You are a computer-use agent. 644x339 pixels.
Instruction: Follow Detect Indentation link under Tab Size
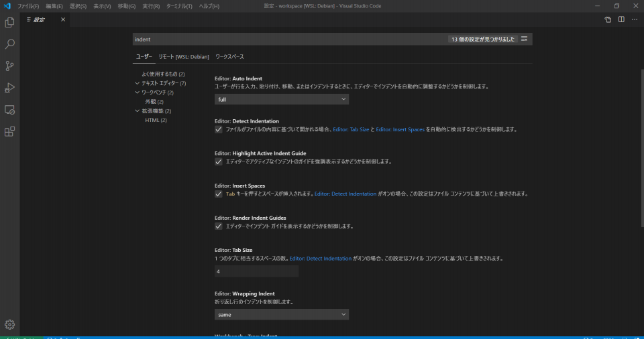(x=321, y=259)
